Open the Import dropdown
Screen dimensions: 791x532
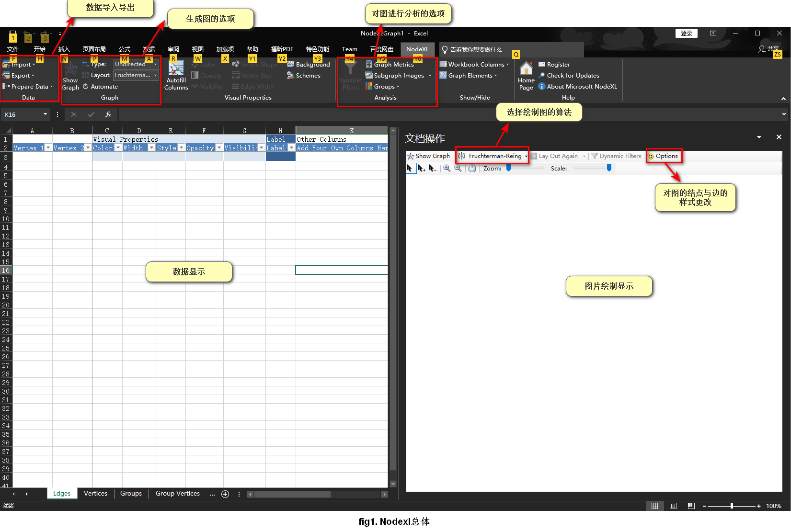19,65
